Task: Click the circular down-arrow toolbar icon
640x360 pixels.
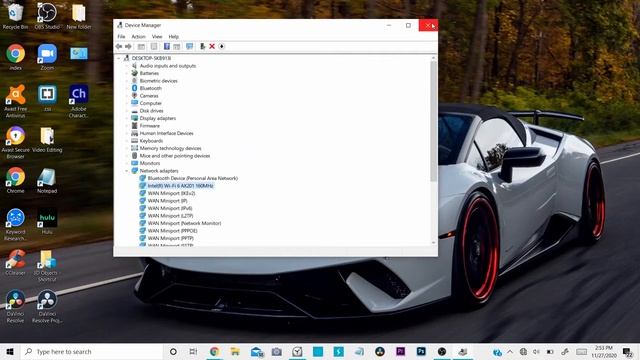Action: click(x=222, y=47)
